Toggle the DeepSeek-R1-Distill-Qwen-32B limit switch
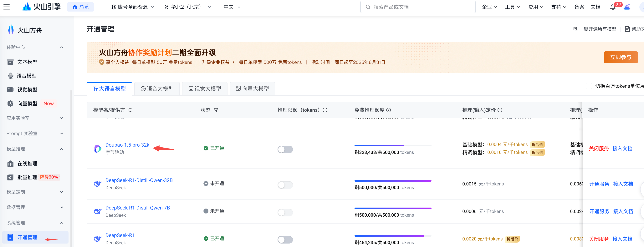 [x=285, y=185]
